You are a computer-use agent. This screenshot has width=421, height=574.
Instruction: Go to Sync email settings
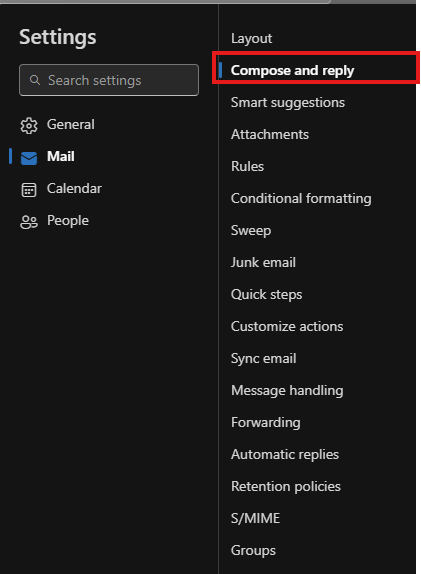[x=264, y=358]
